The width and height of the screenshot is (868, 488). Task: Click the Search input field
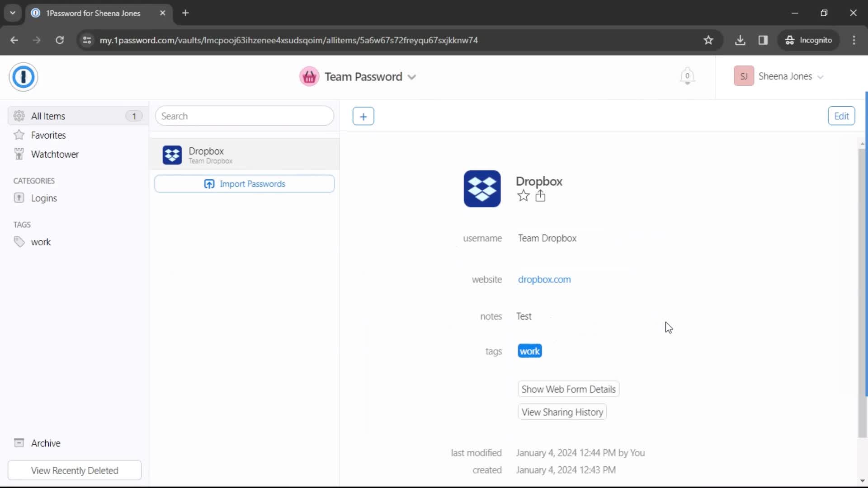(x=245, y=116)
